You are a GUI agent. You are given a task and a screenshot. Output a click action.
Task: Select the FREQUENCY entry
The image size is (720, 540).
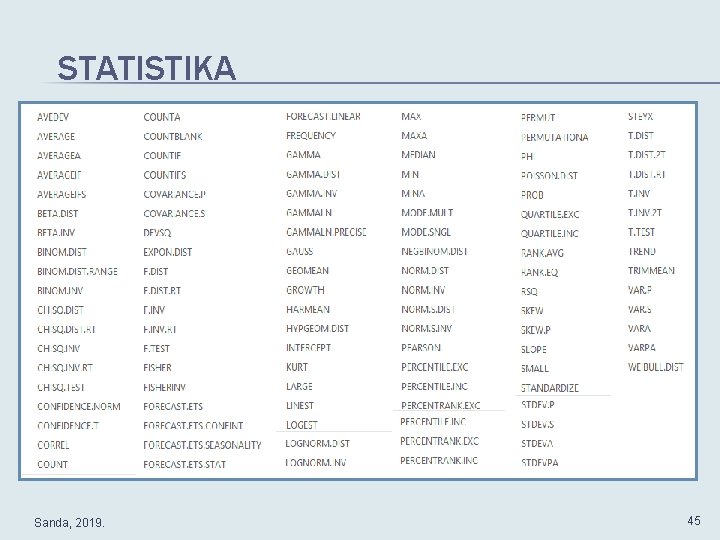[x=311, y=135]
